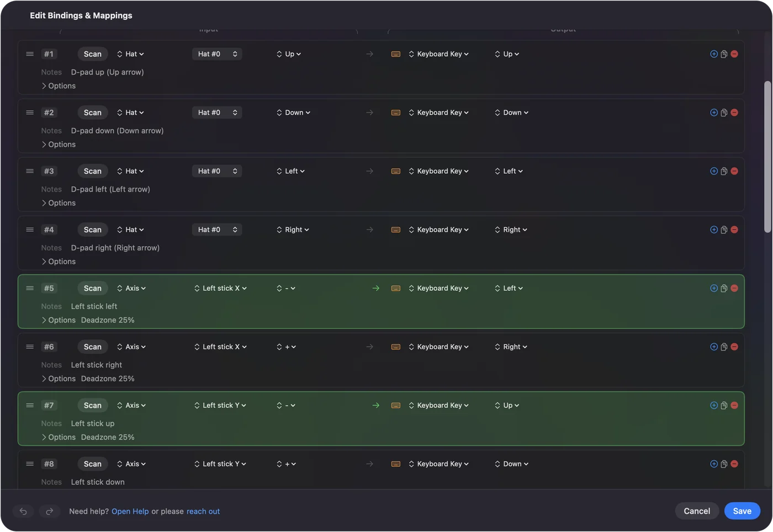
Task: Expand Options under Left stick up
Action: tap(59, 437)
